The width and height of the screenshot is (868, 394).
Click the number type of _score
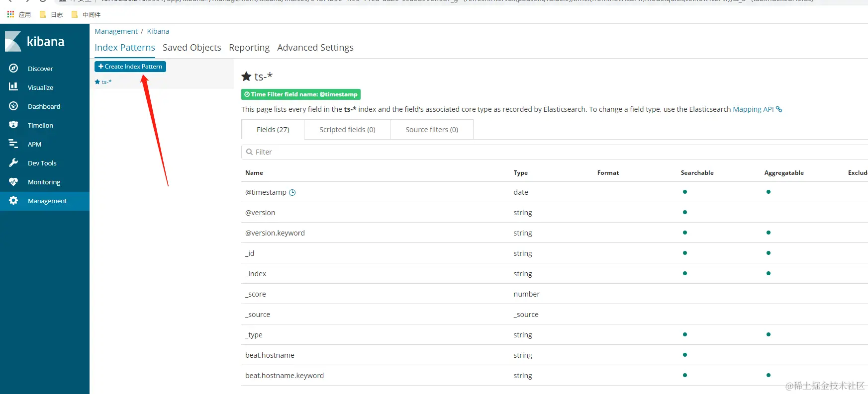coord(526,294)
